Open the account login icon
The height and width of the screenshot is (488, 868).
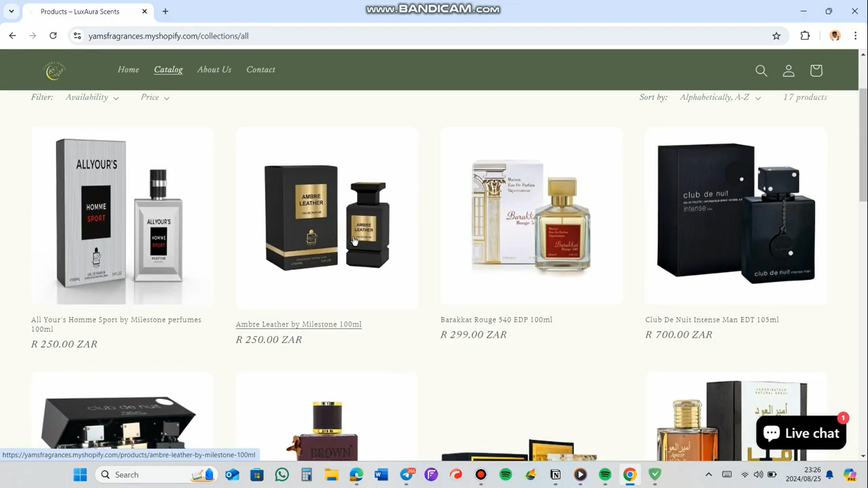click(788, 71)
